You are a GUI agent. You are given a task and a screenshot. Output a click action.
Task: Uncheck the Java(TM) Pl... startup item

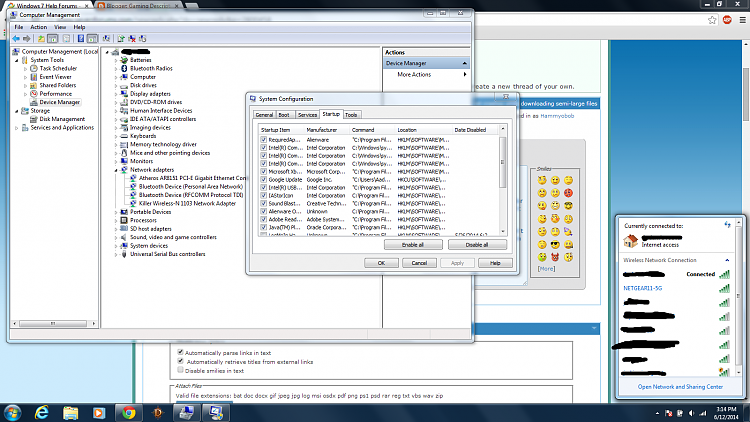click(264, 227)
